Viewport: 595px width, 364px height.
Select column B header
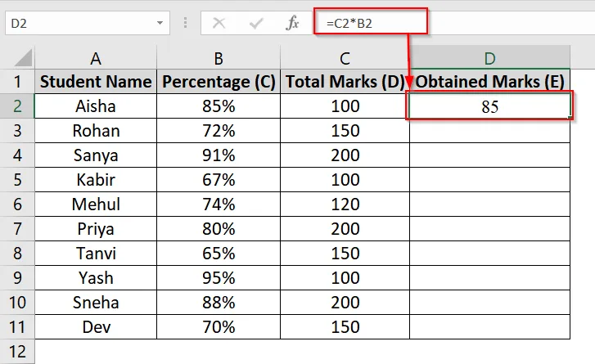219,57
